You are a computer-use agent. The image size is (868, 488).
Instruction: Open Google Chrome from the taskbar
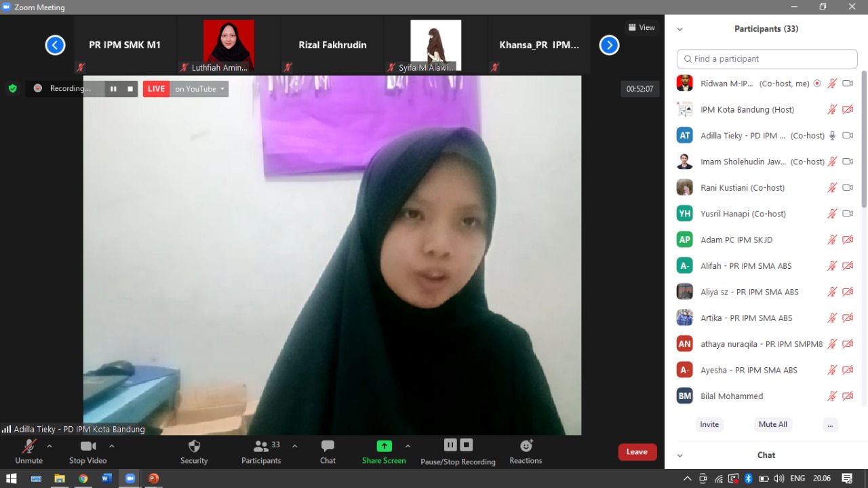[83, 478]
